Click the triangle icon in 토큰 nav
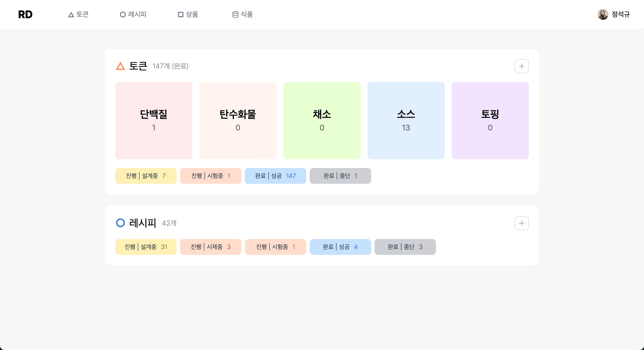The height and width of the screenshot is (350, 644). pyautogui.click(x=71, y=15)
